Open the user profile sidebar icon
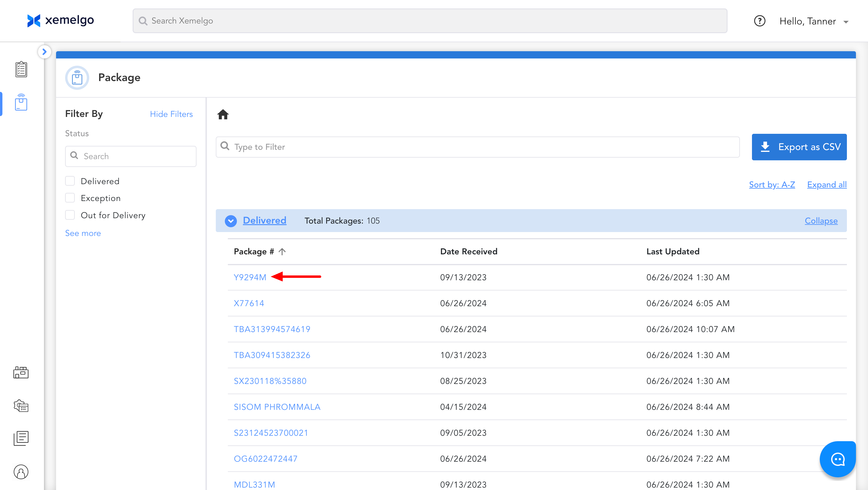 pyautogui.click(x=21, y=472)
